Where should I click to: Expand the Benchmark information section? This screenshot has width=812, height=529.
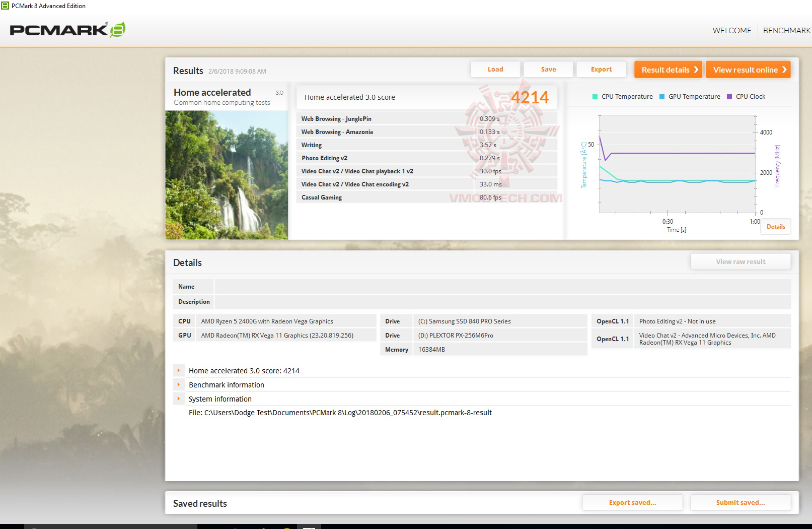coord(178,384)
